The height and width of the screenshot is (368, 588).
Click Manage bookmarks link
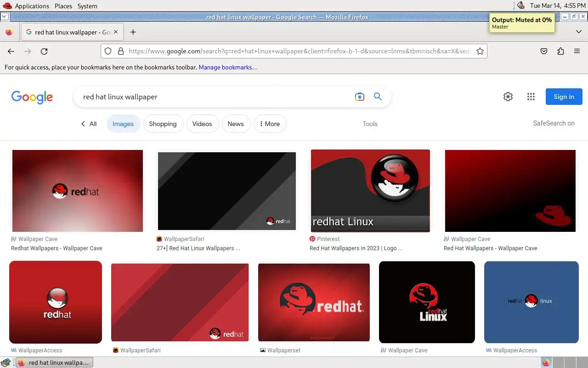pyautogui.click(x=228, y=67)
